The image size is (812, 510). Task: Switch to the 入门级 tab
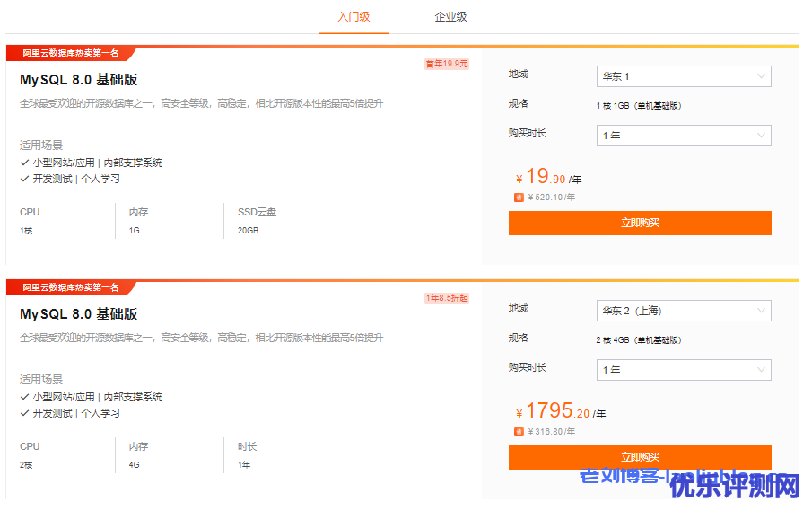pos(354,17)
